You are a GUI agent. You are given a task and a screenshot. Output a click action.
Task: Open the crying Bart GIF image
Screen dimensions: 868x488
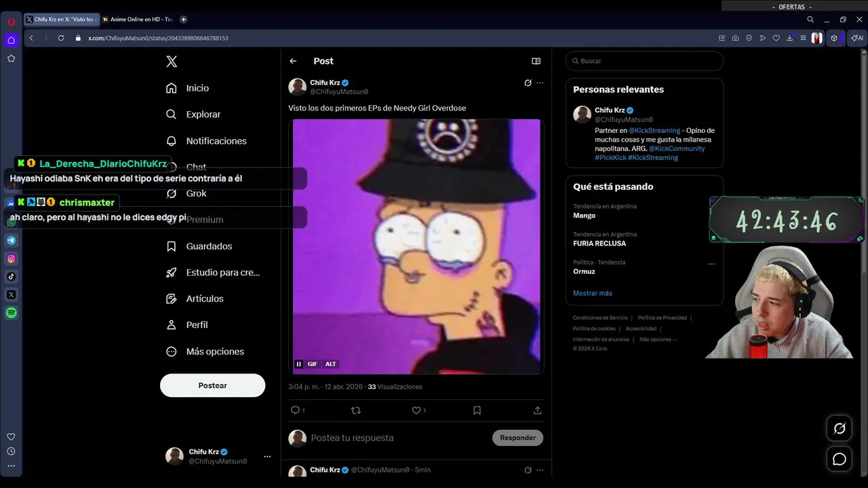(x=416, y=247)
